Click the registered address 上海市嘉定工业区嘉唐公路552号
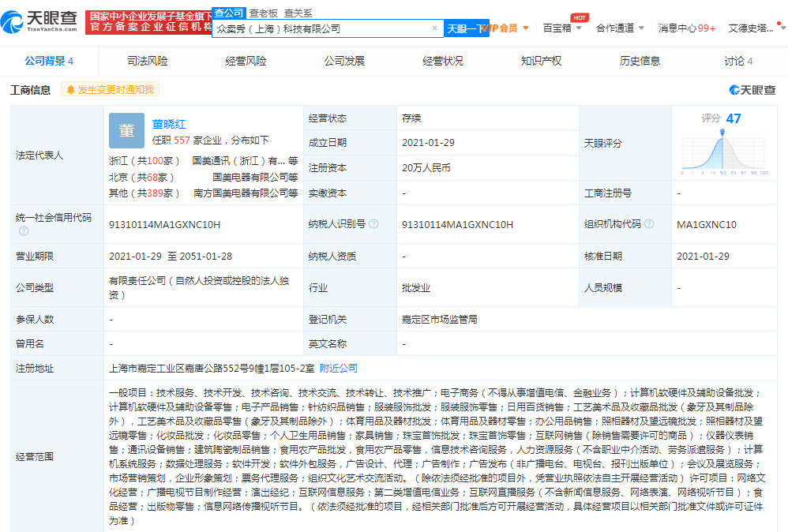The image size is (788, 532). (x=212, y=369)
